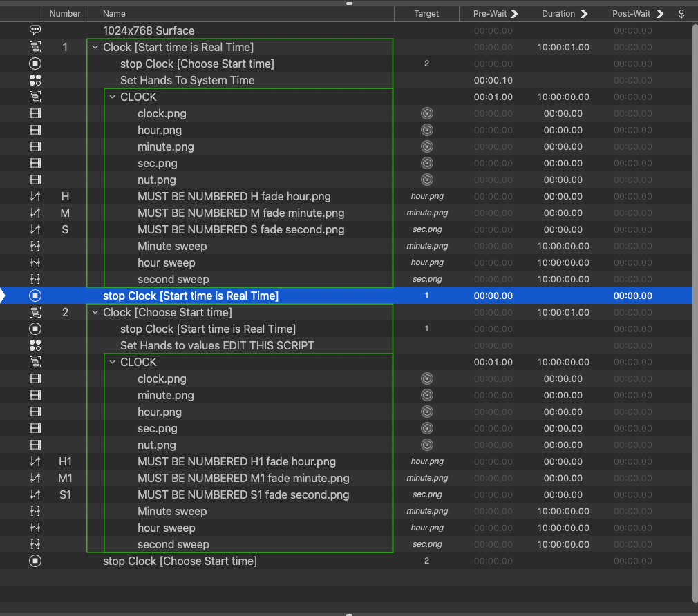This screenshot has width=698, height=616.
Task: Collapse the CLOCK subgroup inside cue 1
Action: pyautogui.click(x=112, y=97)
